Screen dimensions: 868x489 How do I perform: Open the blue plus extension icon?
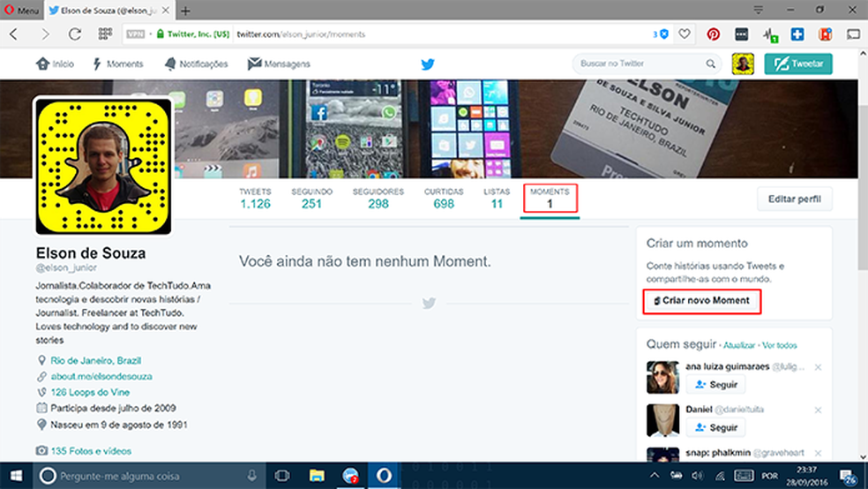(797, 34)
